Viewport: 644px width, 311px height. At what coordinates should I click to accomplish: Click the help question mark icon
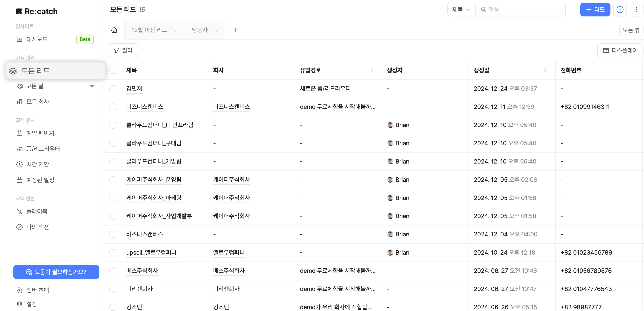(x=620, y=9)
